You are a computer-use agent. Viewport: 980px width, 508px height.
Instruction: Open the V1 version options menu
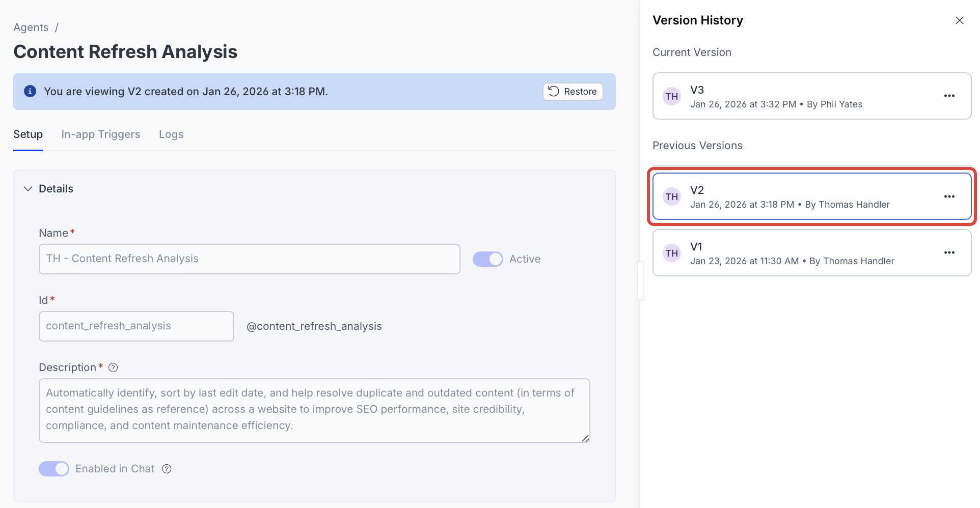[x=949, y=253]
